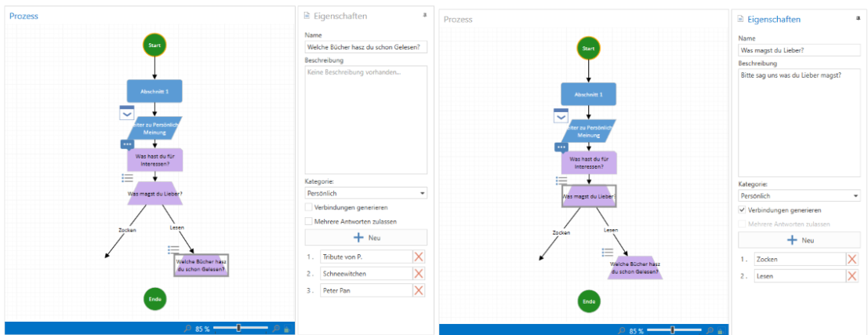The image size is (868, 335).
Task: Pin the Eigenschaften panel showing "Was magst du Lieber?"
Action: [x=858, y=17]
